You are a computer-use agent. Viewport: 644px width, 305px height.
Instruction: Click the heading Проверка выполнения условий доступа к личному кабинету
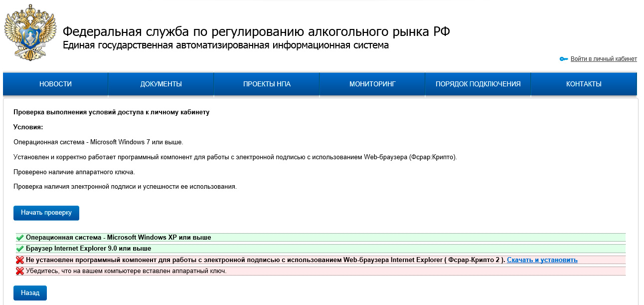click(111, 112)
